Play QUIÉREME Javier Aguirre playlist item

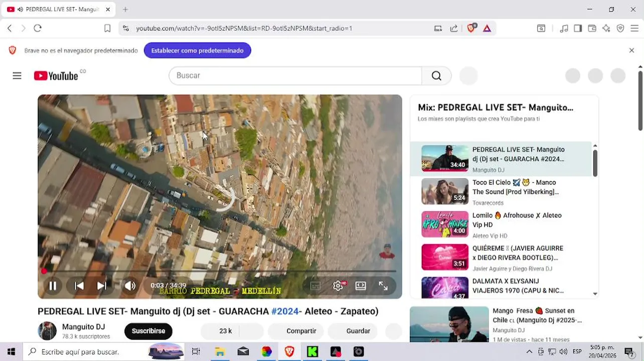coord(501,258)
